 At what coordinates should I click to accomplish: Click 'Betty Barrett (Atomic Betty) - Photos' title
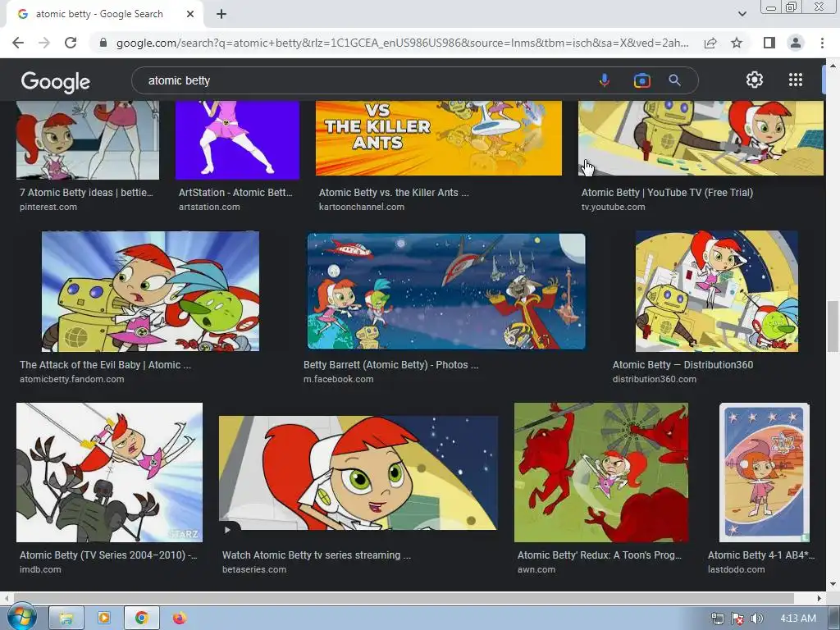(391, 365)
